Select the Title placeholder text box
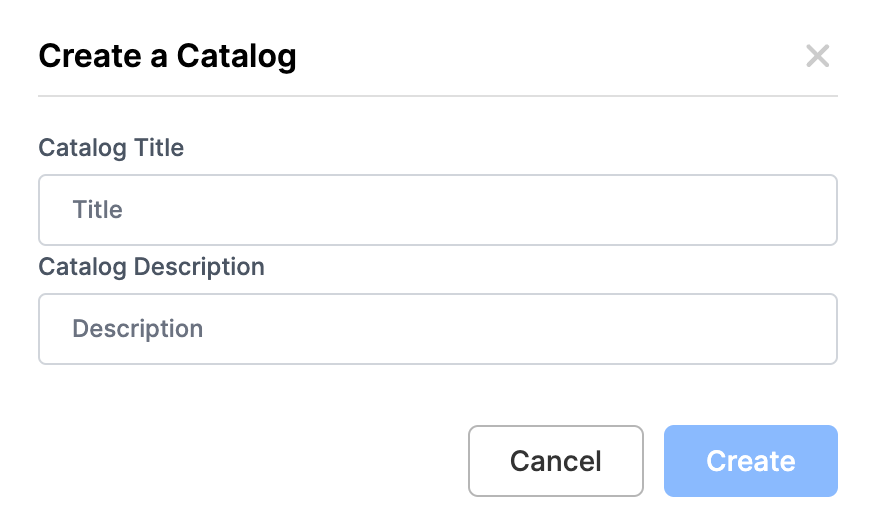874x524 pixels. click(437, 210)
